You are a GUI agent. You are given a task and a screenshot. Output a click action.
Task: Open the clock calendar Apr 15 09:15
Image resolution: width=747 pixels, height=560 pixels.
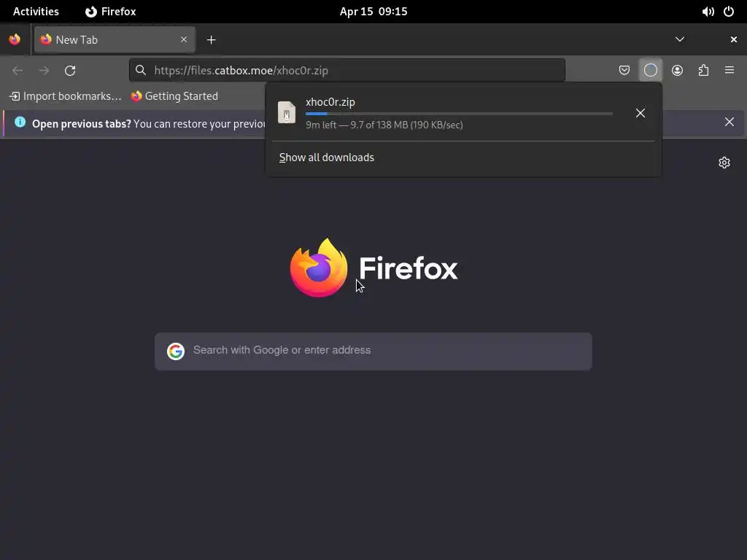coord(373,12)
